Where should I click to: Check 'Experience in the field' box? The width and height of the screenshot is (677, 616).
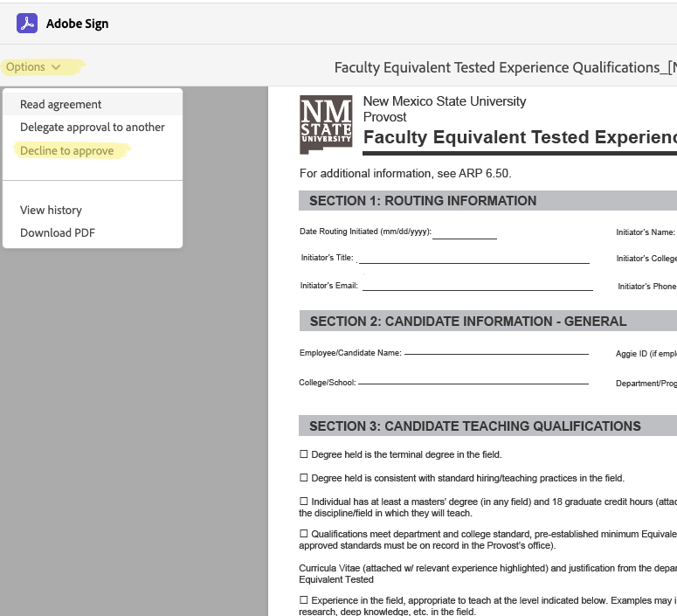click(x=303, y=600)
